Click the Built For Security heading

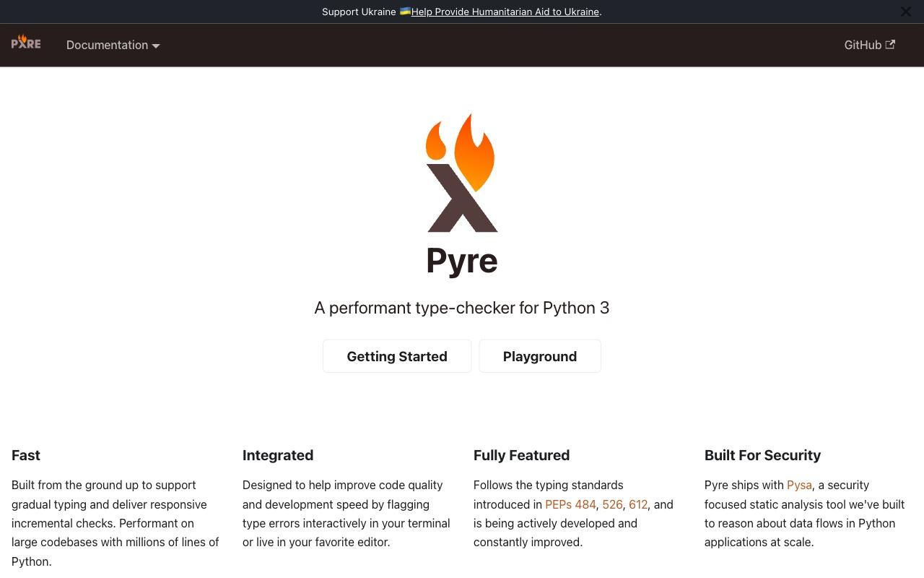[x=762, y=455]
